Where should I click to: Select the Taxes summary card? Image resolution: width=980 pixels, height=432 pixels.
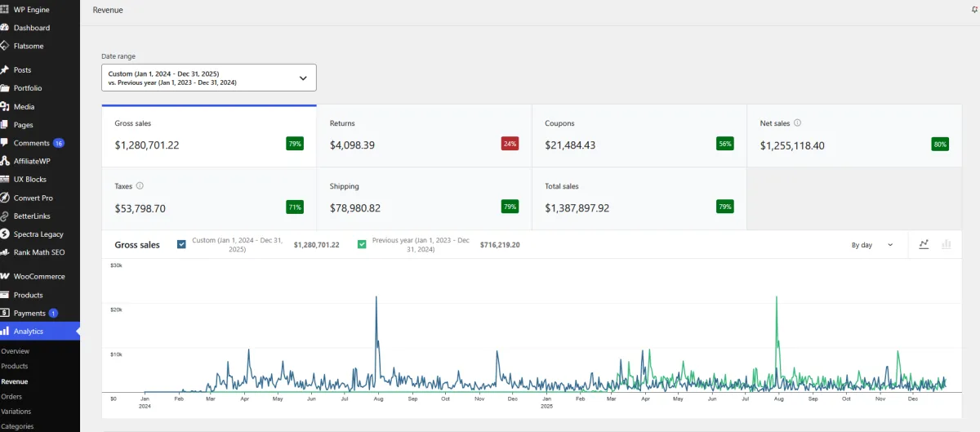click(x=209, y=199)
